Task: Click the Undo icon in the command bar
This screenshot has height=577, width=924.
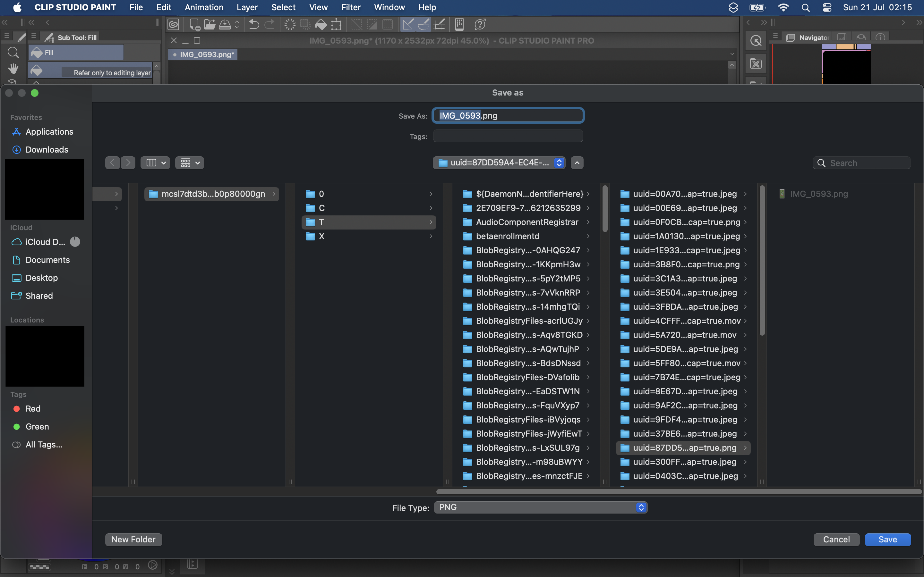Action: click(x=253, y=24)
